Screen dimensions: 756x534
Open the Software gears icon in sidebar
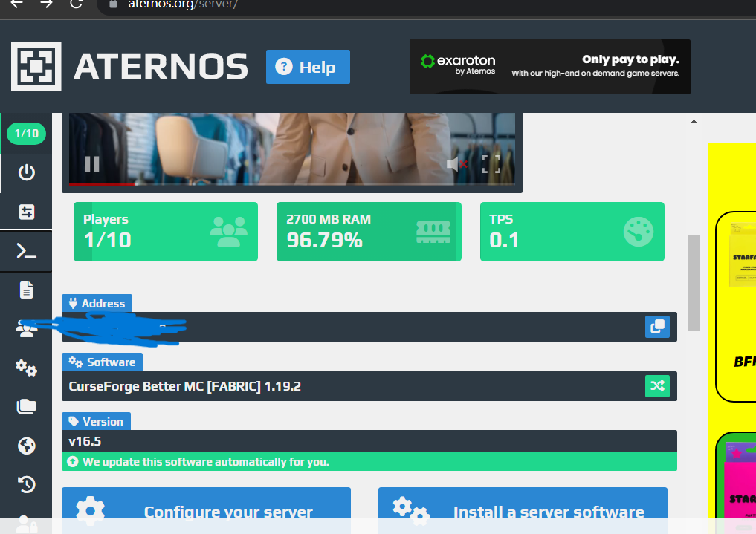coord(27,368)
